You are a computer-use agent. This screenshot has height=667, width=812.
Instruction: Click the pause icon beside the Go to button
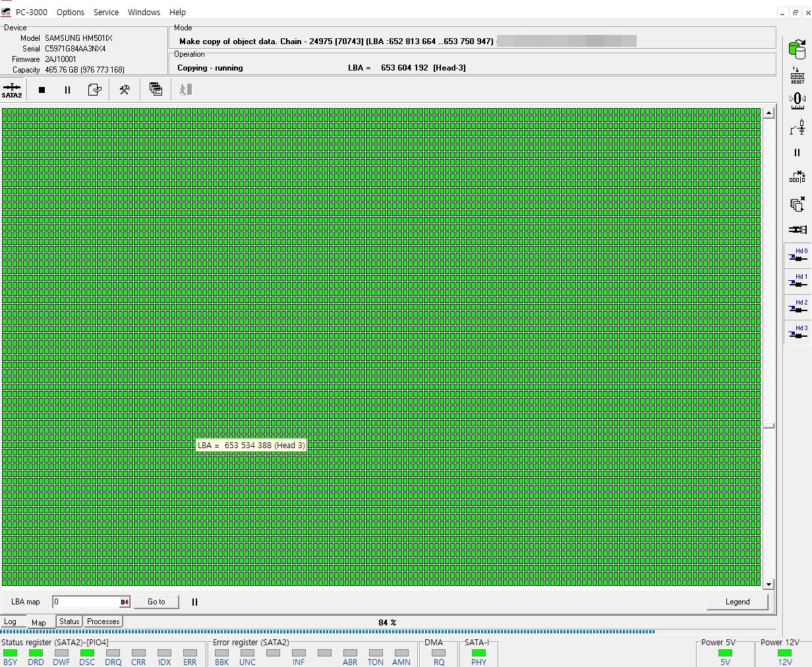click(x=194, y=602)
